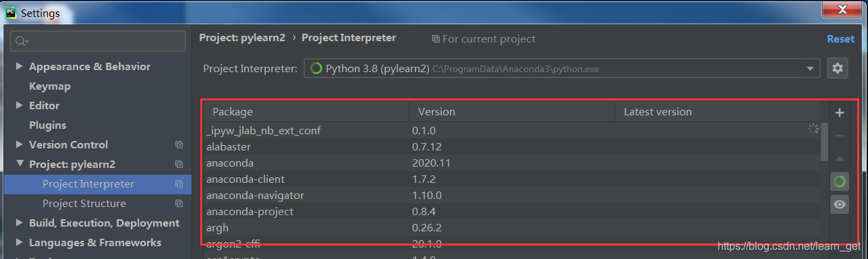Toggle the show early releases eye icon

pos(840,204)
